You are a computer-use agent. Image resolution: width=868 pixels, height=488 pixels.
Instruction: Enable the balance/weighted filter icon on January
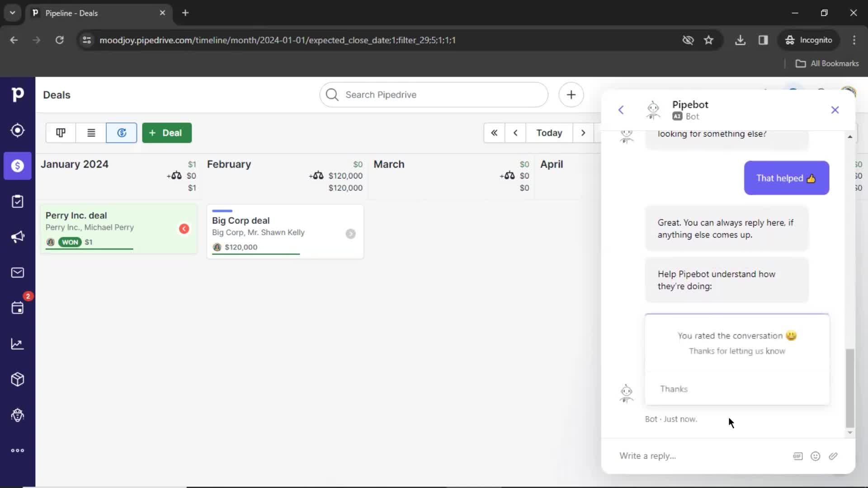[x=176, y=175]
